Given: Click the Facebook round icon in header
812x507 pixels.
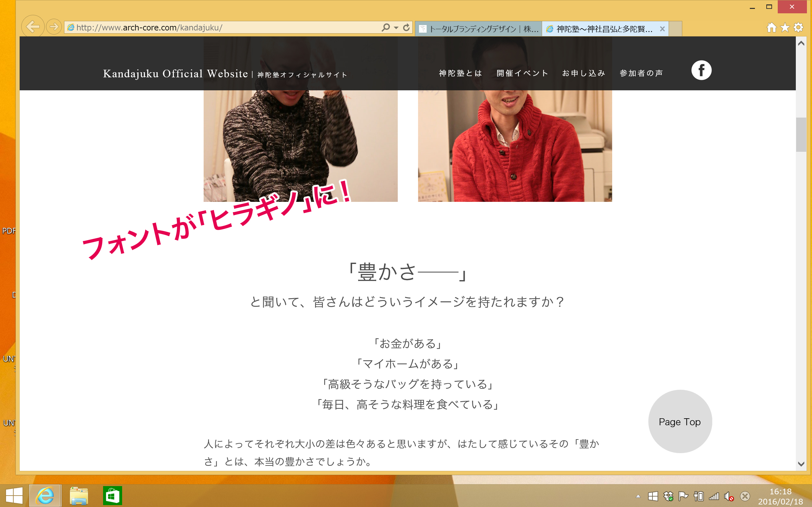Looking at the screenshot, I should pos(701,70).
